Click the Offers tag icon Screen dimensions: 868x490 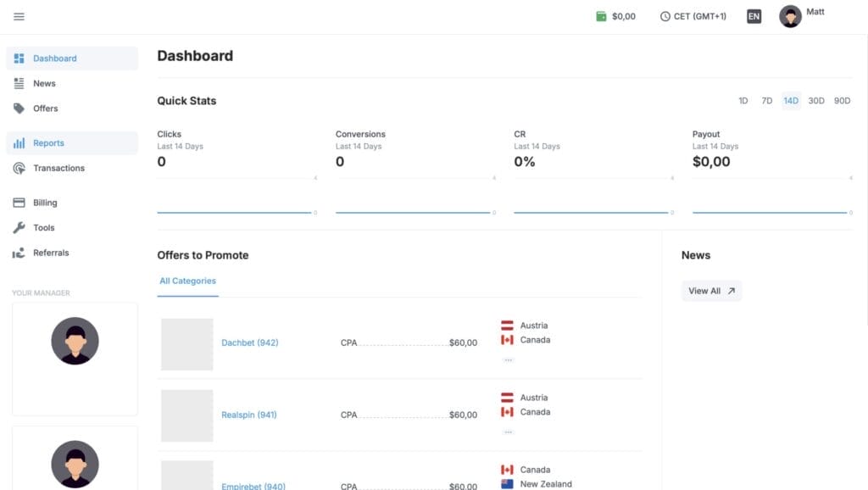19,109
